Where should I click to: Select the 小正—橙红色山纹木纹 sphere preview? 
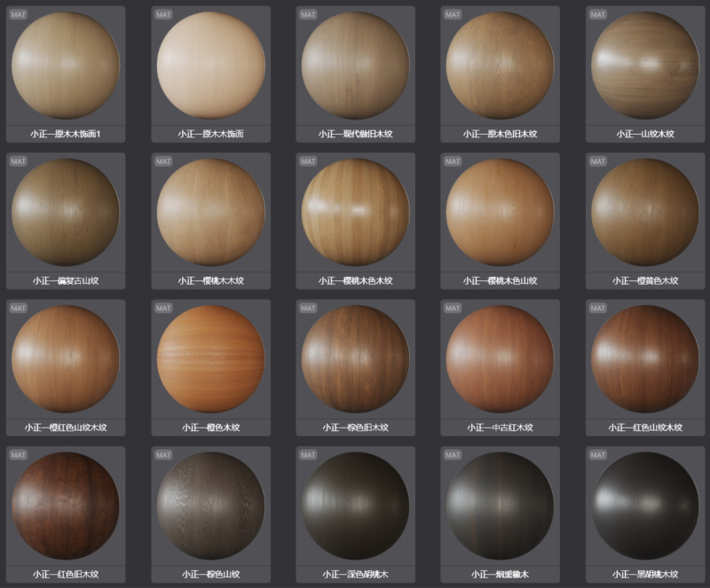(66, 359)
